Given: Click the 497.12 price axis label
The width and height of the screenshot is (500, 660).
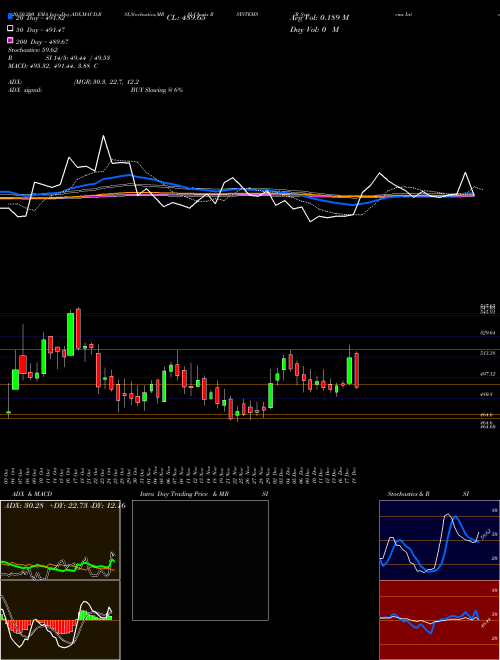Looking at the screenshot, I should (487, 374).
